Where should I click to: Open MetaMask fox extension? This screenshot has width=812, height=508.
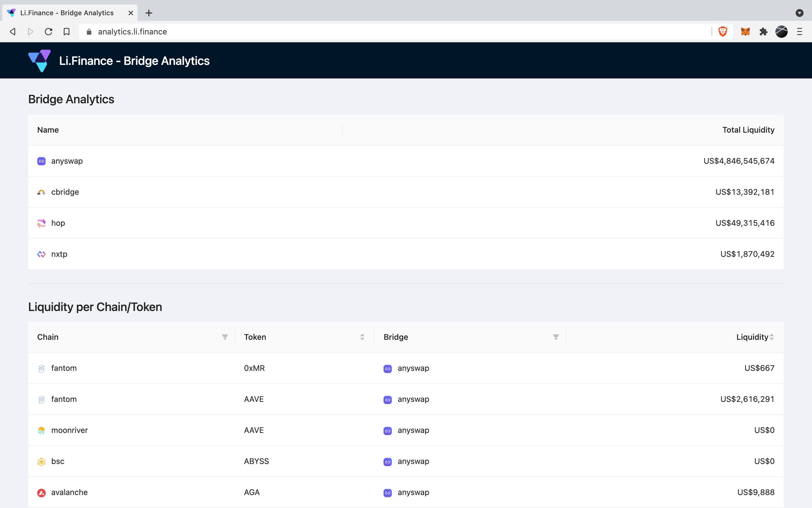tap(745, 32)
